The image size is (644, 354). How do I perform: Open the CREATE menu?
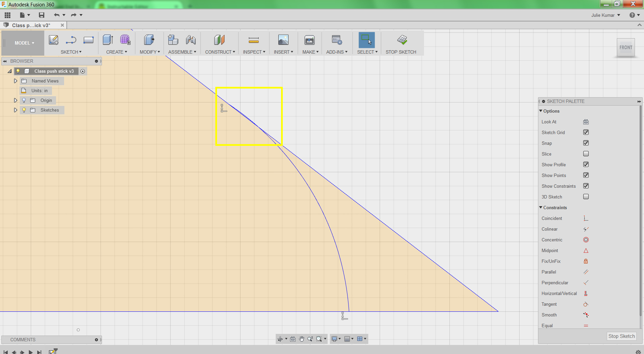[x=117, y=52]
